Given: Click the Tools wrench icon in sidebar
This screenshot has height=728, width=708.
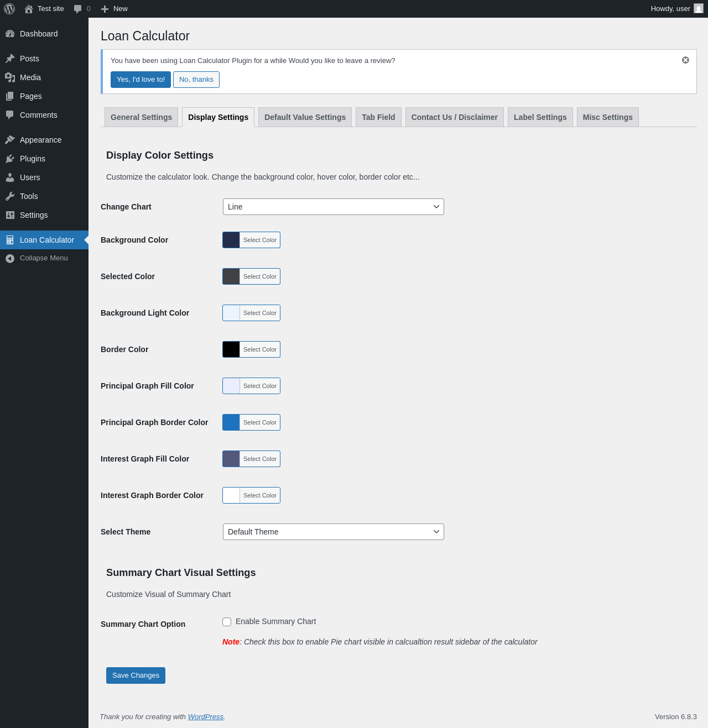Looking at the screenshot, I should (x=10, y=196).
